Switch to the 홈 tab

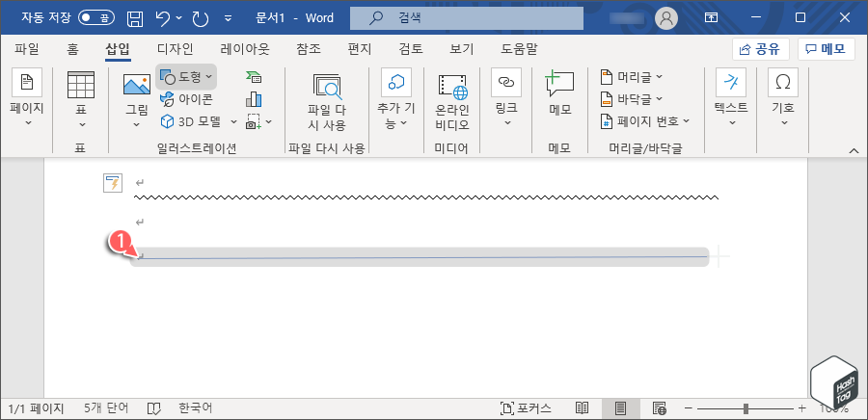(72, 50)
